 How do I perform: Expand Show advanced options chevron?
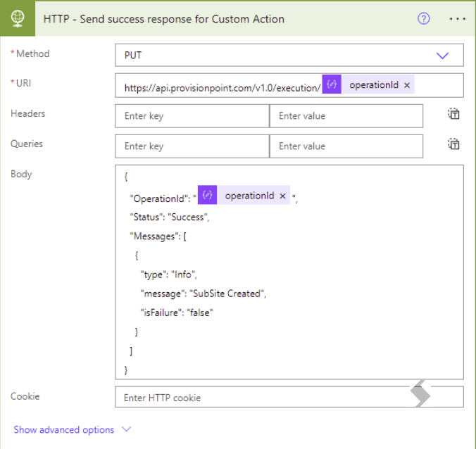(126, 429)
